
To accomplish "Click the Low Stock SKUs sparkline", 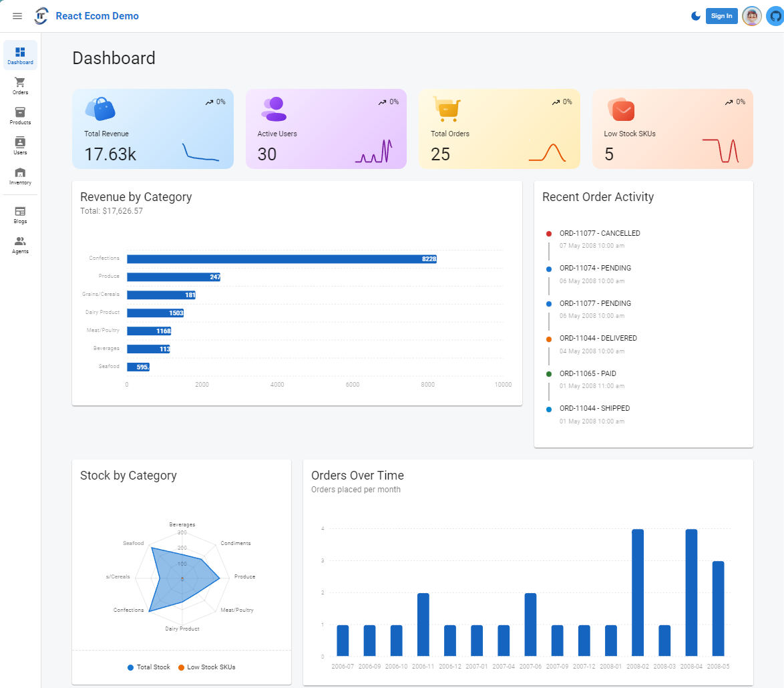I will click(x=721, y=150).
